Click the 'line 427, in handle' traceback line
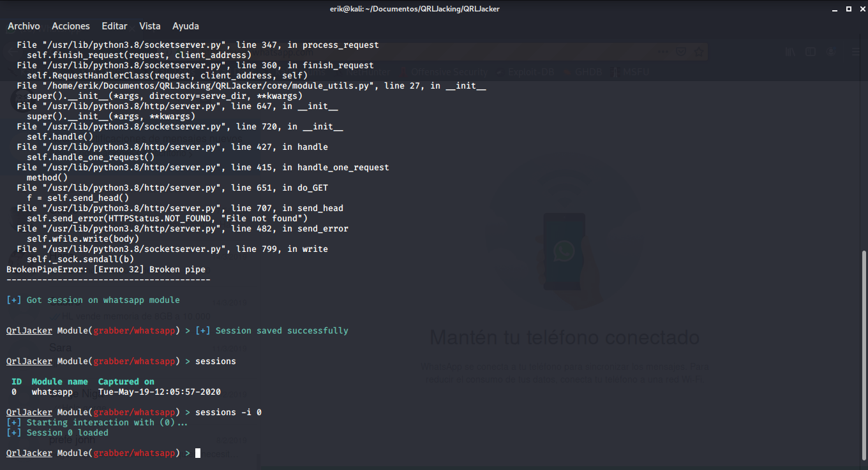Image resolution: width=868 pixels, height=470 pixels. click(172, 147)
